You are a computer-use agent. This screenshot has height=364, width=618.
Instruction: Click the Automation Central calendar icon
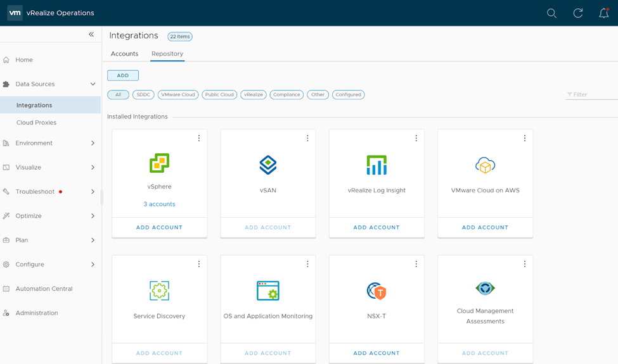[x=6, y=289]
